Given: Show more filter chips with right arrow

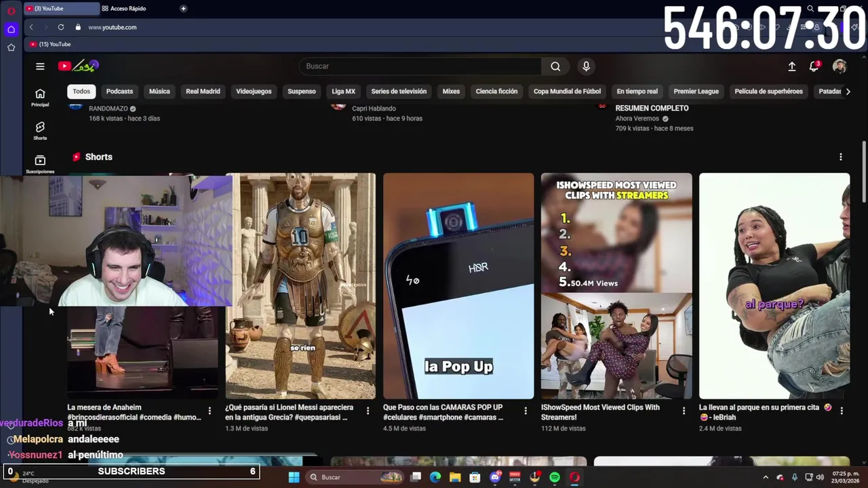Looking at the screenshot, I should (848, 91).
